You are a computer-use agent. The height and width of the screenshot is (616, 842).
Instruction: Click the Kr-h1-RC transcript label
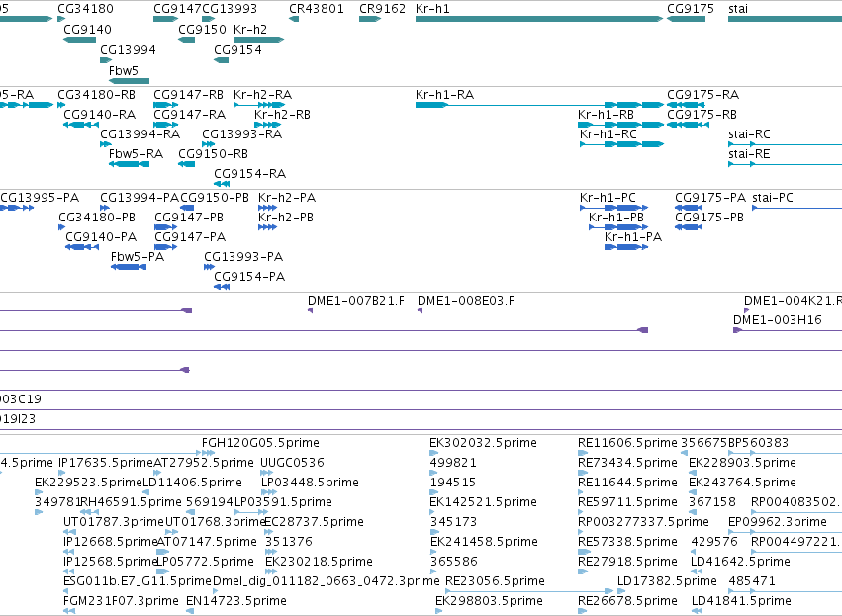point(608,134)
